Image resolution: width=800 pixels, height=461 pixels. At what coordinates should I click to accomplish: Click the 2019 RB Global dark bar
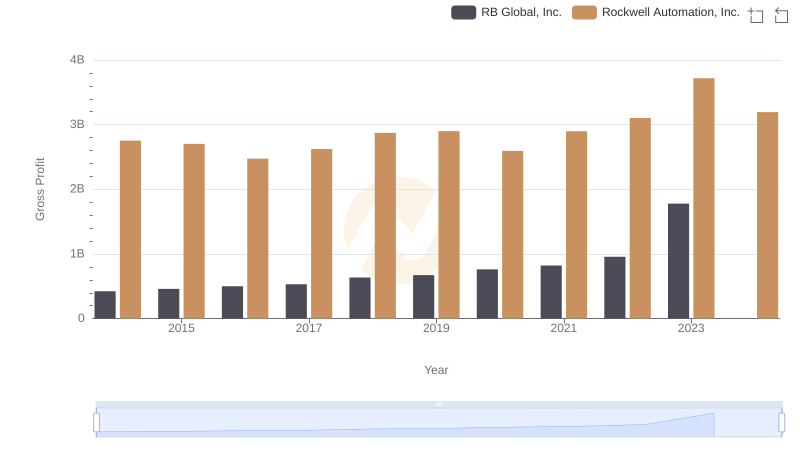coord(423,297)
